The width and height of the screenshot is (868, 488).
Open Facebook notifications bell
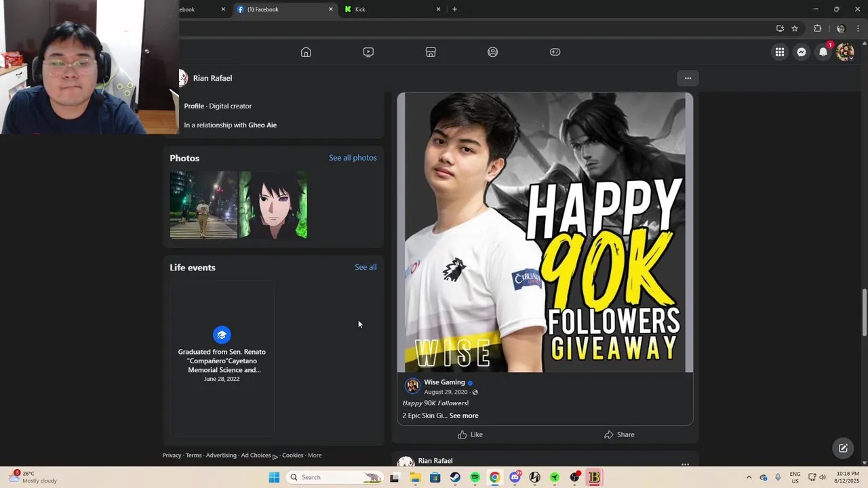click(x=823, y=52)
